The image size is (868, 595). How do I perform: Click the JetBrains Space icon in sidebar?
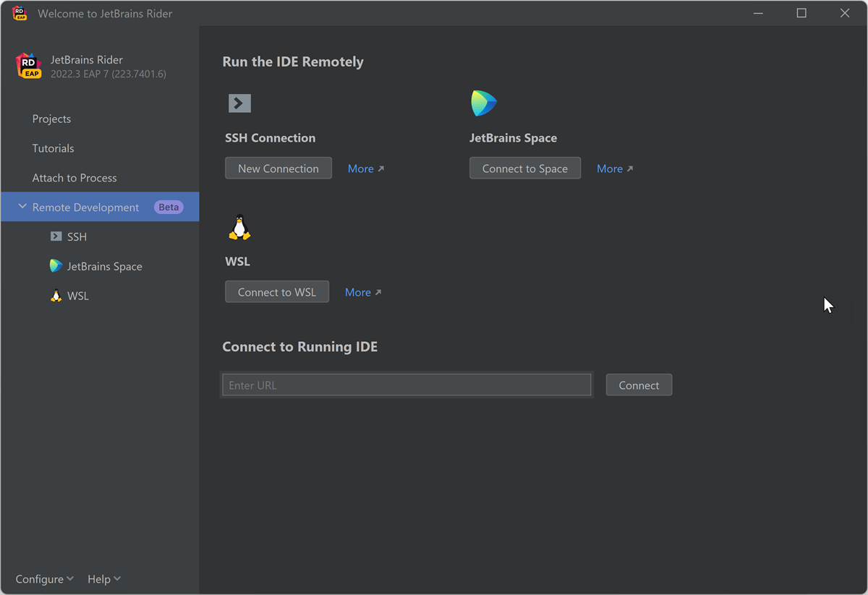click(x=56, y=266)
